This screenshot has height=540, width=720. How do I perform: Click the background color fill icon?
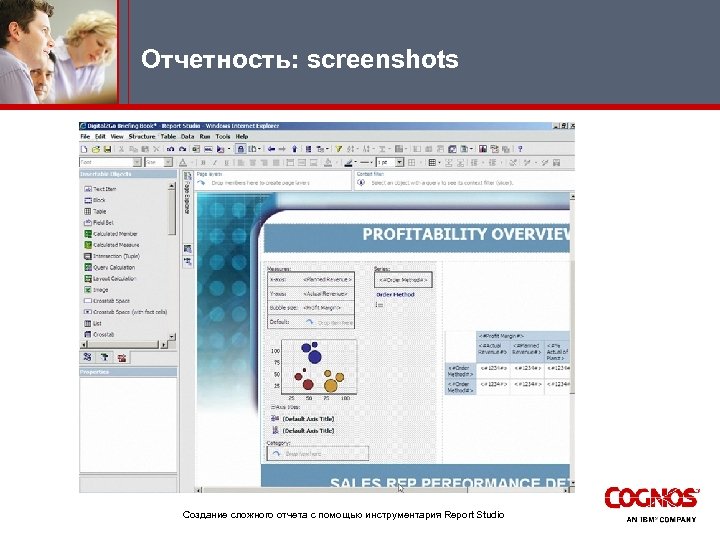point(328,163)
